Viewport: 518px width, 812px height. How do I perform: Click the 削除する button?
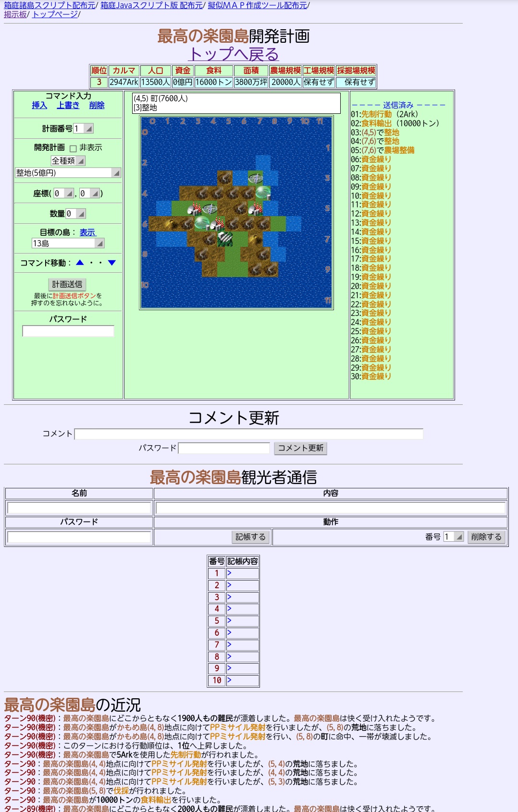click(486, 537)
